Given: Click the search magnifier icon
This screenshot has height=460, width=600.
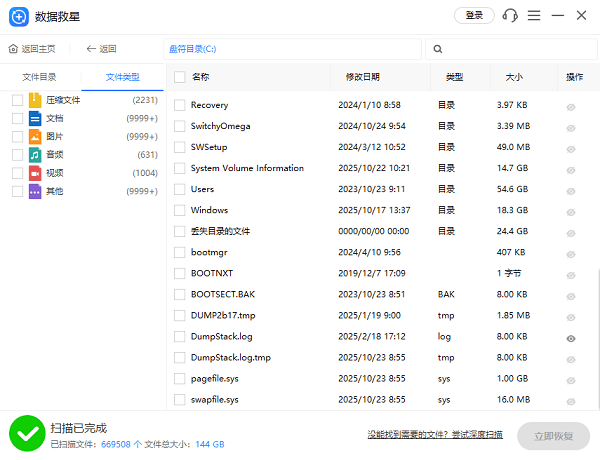Looking at the screenshot, I should 438,49.
